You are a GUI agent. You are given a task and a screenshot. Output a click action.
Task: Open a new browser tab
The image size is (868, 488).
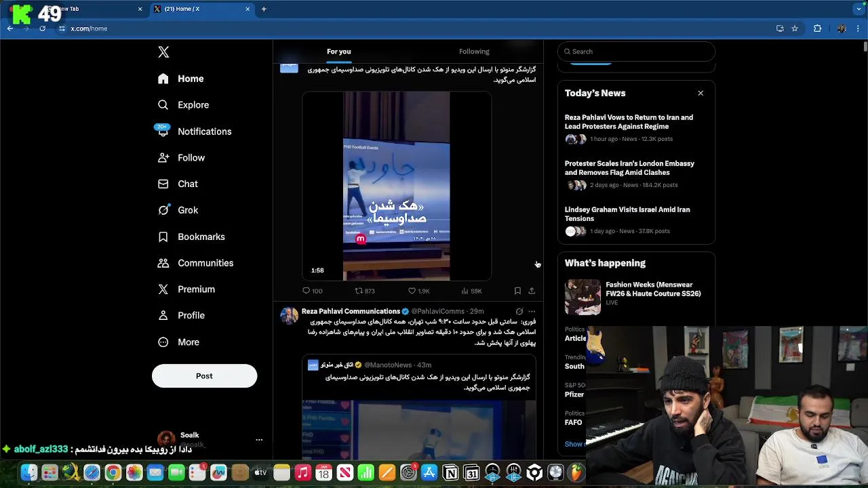pyautogui.click(x=264, y=9)
